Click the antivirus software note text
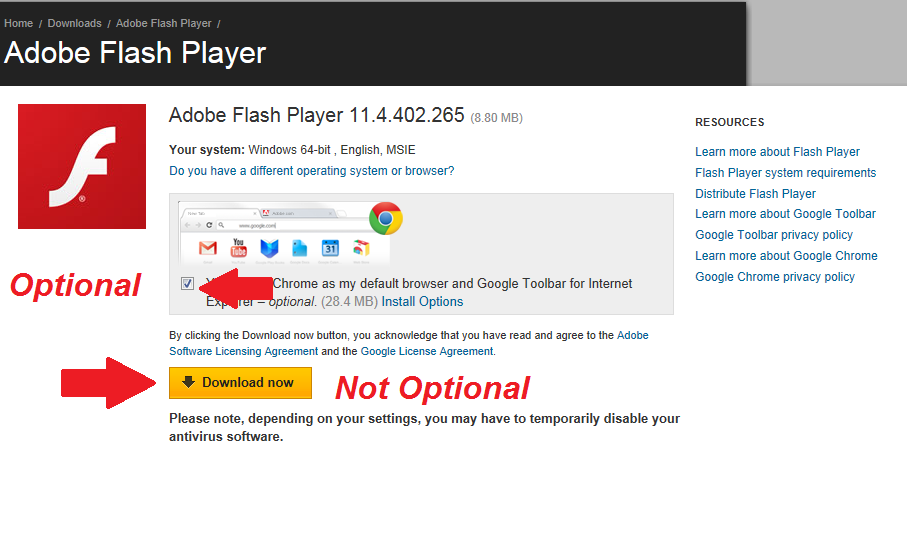This screenshot has width=907, height=560. point(424,428)
